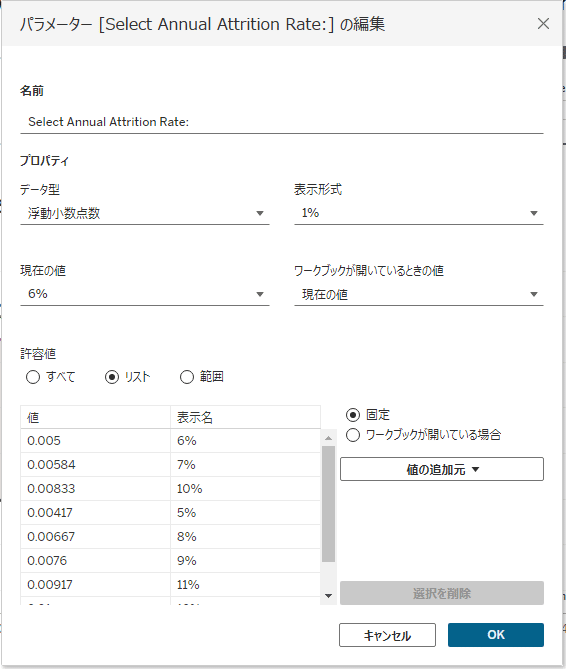Select ワークブックが開いている場合 radio option

point(353,435)
